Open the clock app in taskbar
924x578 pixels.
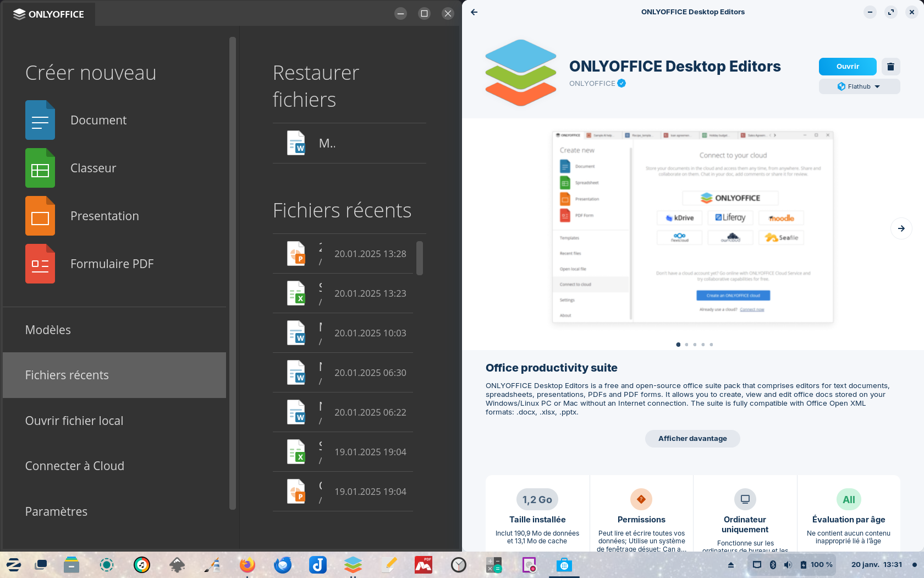[x=459, y=565]
